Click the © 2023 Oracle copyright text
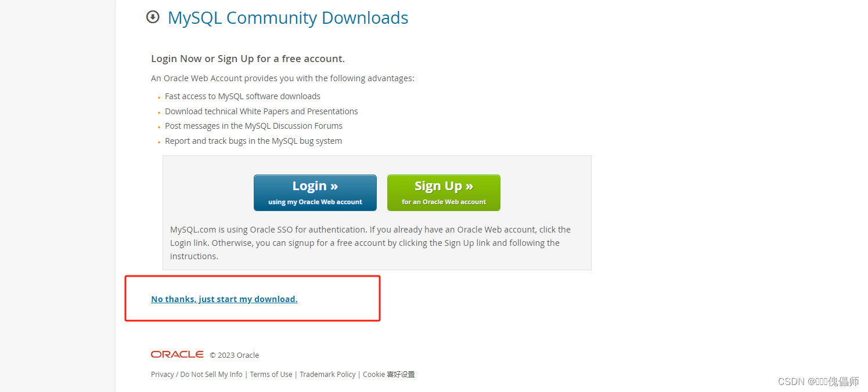This screenshot has height=392, width=868. (x=235, y=355)
